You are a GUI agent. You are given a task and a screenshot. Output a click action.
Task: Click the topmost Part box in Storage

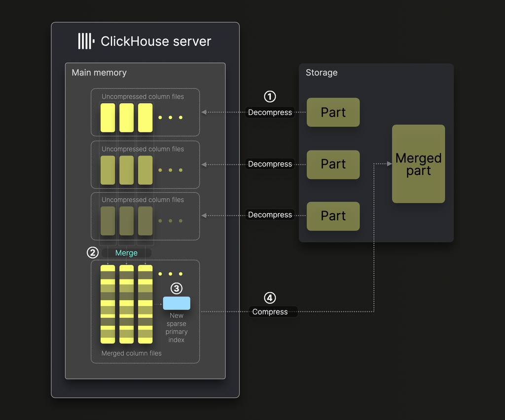click(x=333, y=113)
